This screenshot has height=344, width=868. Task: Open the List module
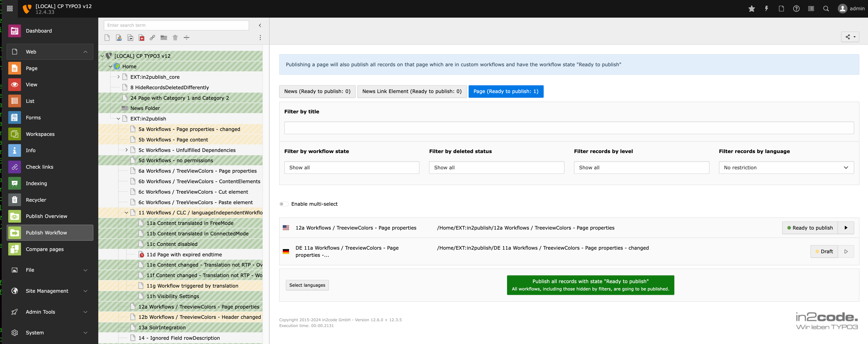50,101
